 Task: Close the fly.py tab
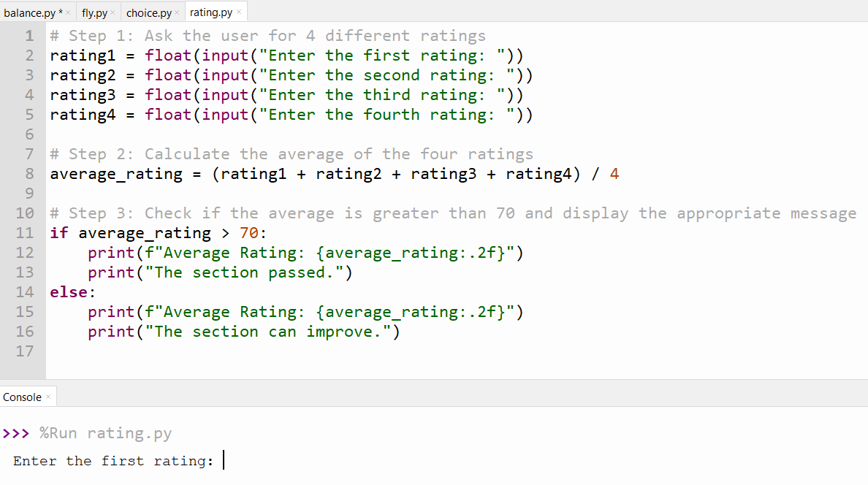(x=113, y=12)
